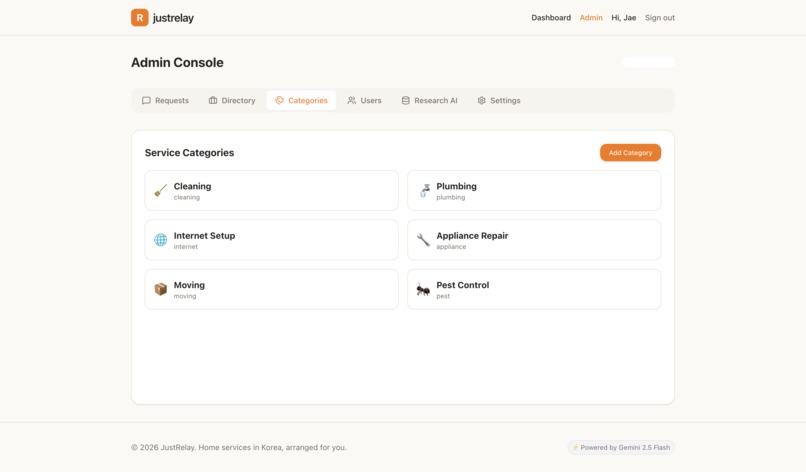The width and height of the screenshot is (806, 472).
Task: Switch to the Requests tab
Action: [166, 100]
